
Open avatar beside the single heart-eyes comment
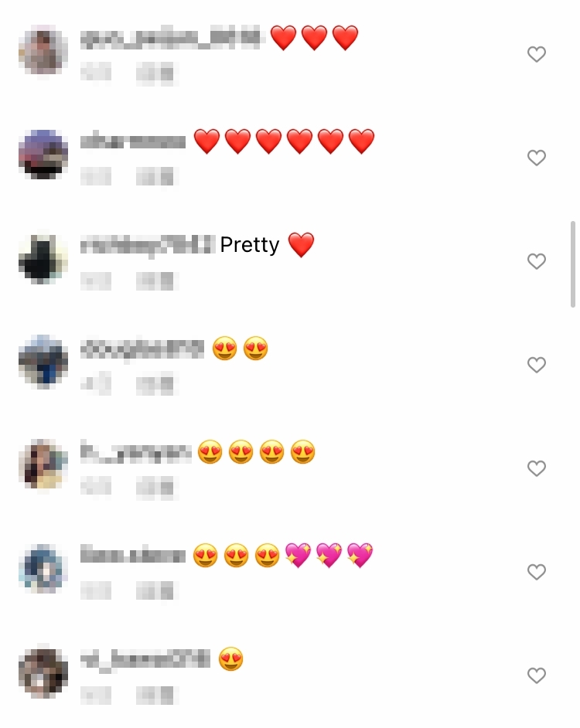[x=43, y=672]
